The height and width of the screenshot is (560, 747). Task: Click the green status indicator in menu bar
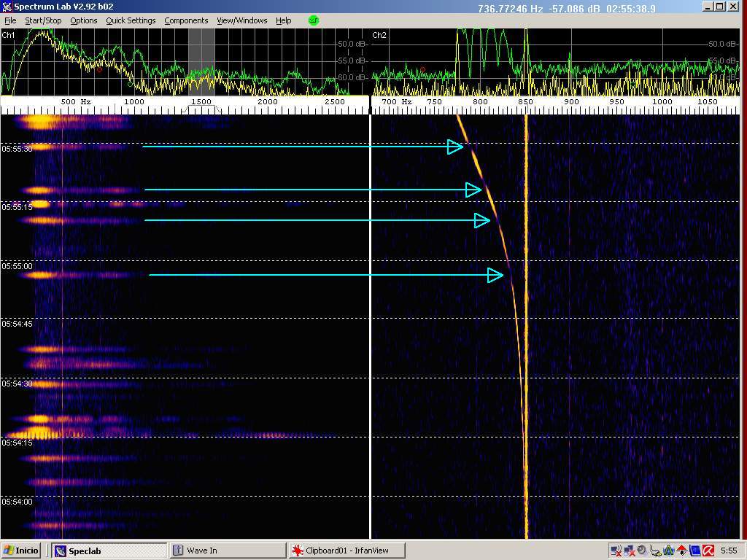pyautogui.click(x=314, y=20)
